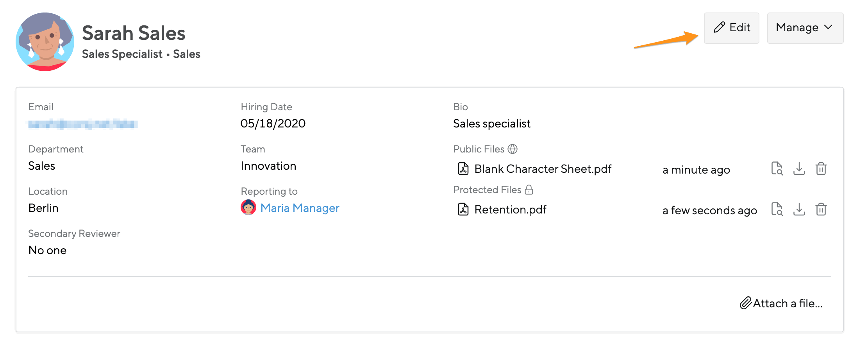Click the PDF icon beside Retention.pdf
Image resolution: width=868 pixels, height=355 pixels.
coord(463,210)
